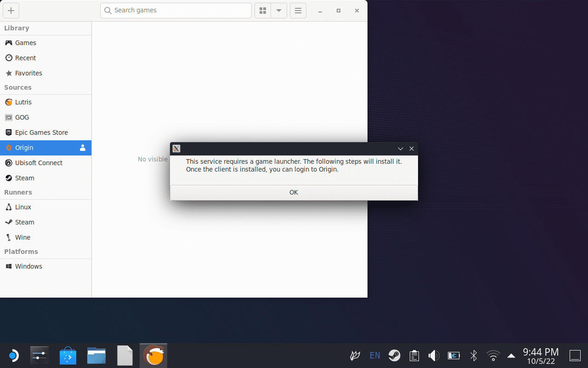Image resolution: width=588 pixels, height=368 pixels.
Task: Open Steam tray icon
Action: [x=394, y=356]
